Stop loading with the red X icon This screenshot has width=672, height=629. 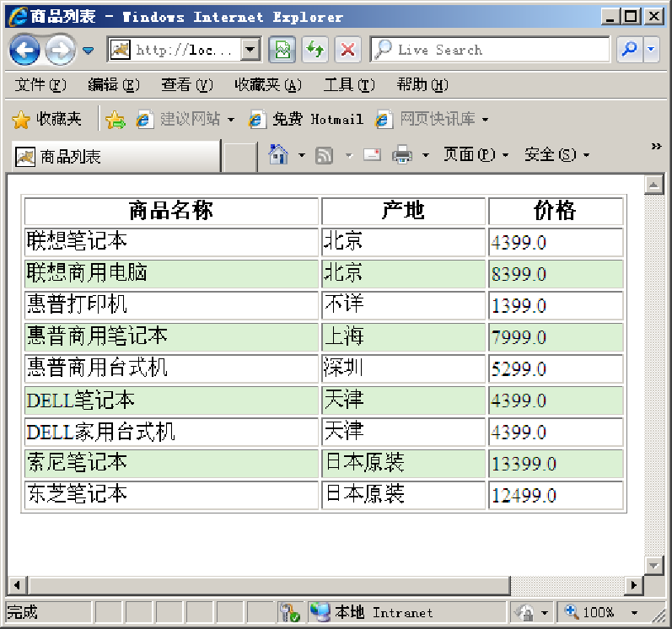tap(347, 50)
